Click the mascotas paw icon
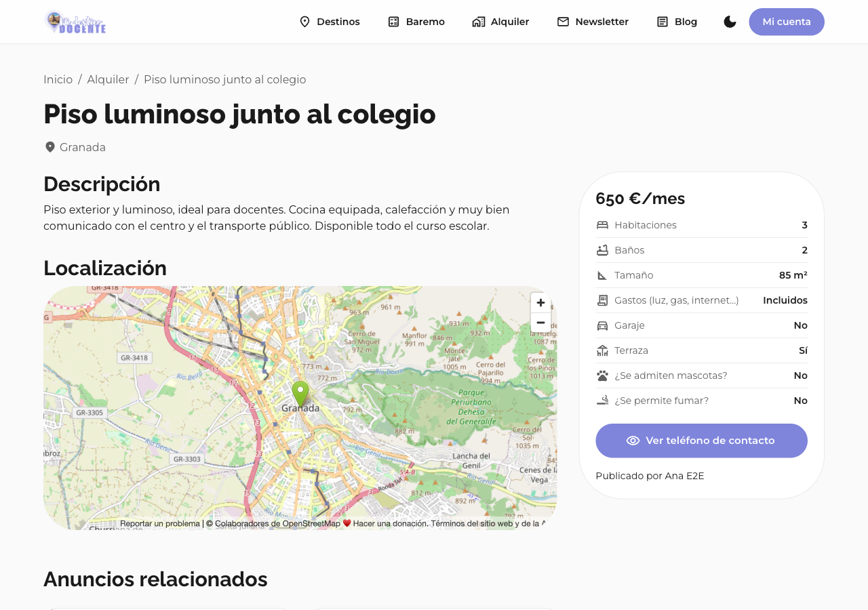Screen dimensions: 868x610 click(602, 375)
